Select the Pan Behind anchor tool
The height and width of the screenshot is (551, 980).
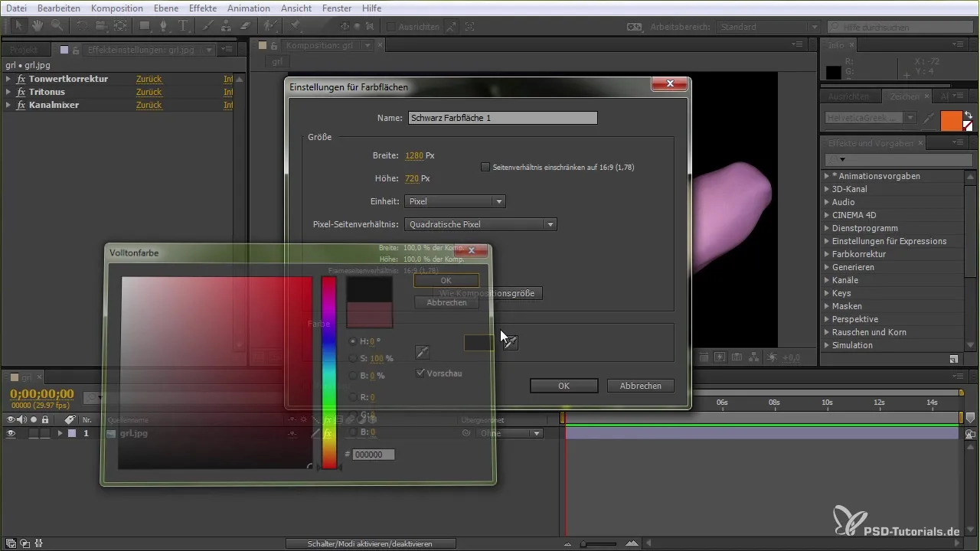pyautogui.click(x=120, y=26)
